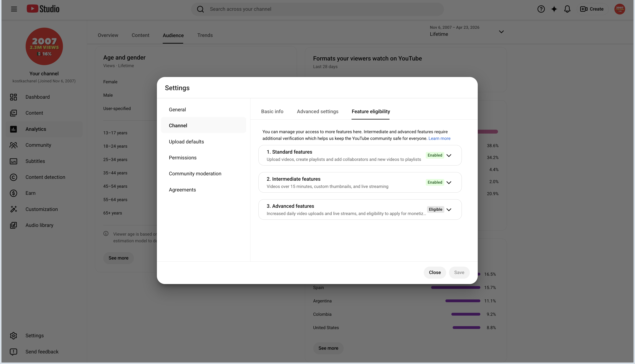Switch to the Overview analytics tab

[x=108, y=35]
